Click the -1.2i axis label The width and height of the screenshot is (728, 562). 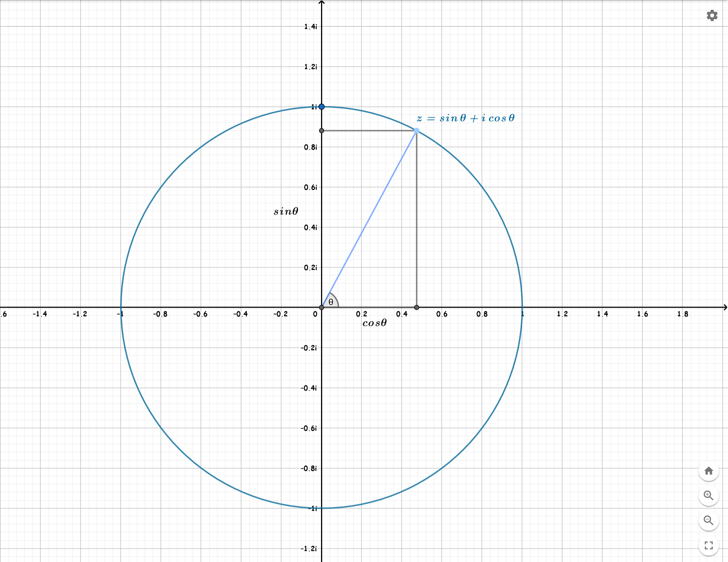click(x=309, y=548)
